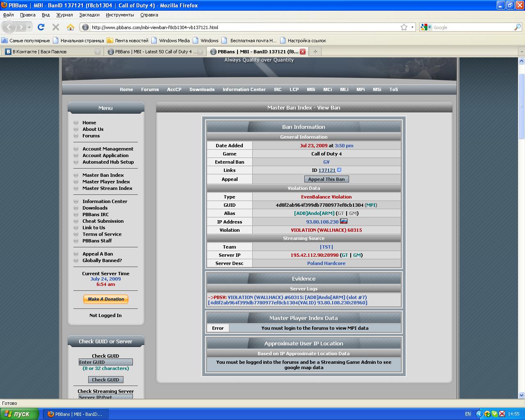Open the Windows пуск start button
Viewport: 525px width, 420px height.
(19, 414)
